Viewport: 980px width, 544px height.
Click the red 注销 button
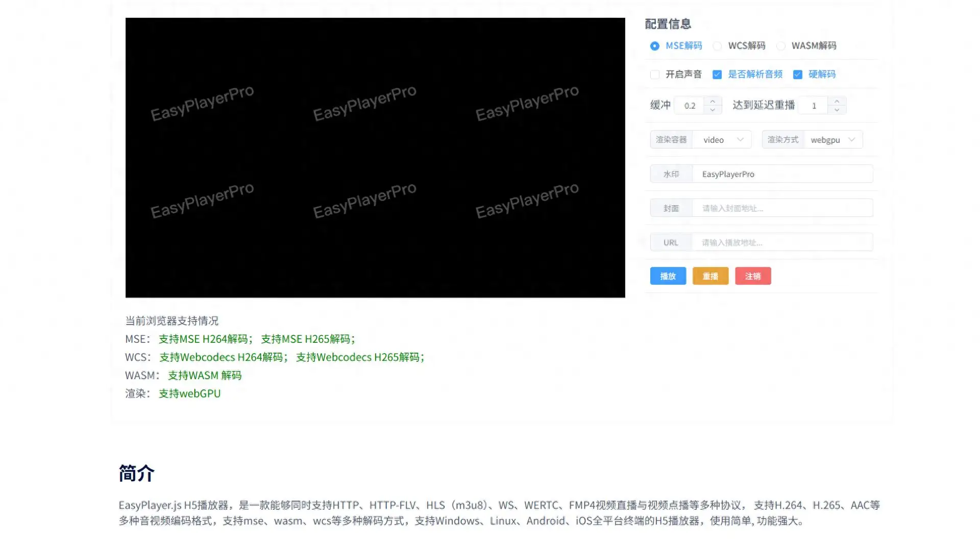[x=753, y=276]
